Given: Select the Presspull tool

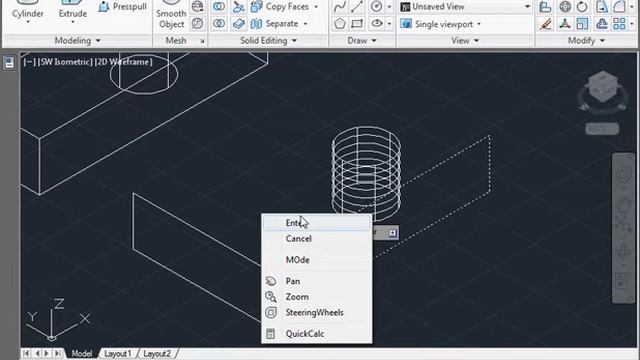Looking at the screenshot, I should [122, 7].
